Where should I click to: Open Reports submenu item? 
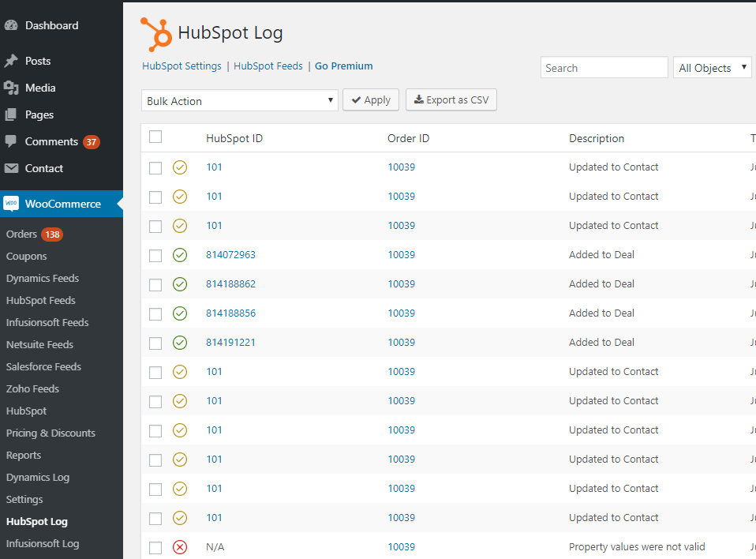pyautogui.click(x=24, y=456)
